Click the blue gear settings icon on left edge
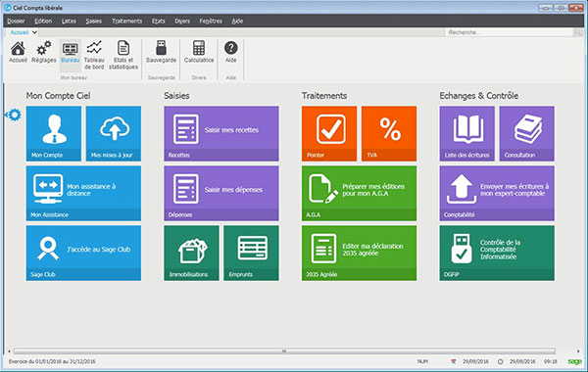 [x=14, y=115]
